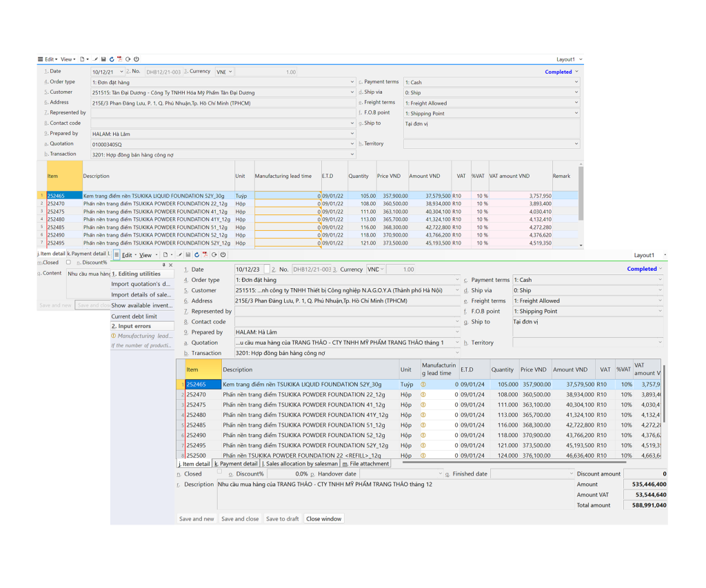Open the File attachment tab
The height and width of the screenshot is (588, 706).
pos(365,464)
